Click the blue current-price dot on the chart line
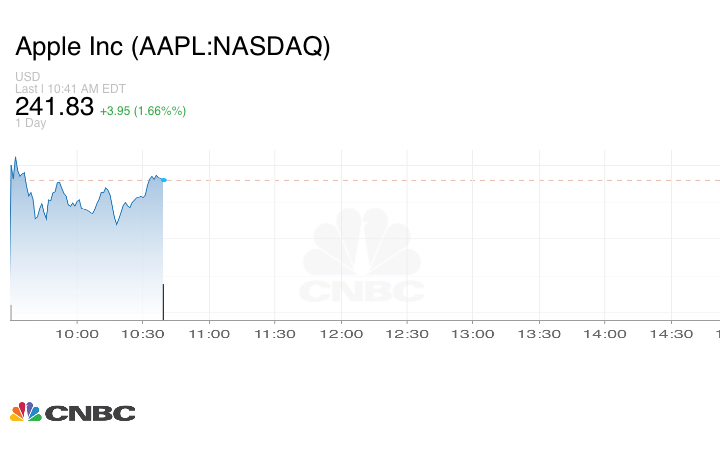 pos(163,180)
